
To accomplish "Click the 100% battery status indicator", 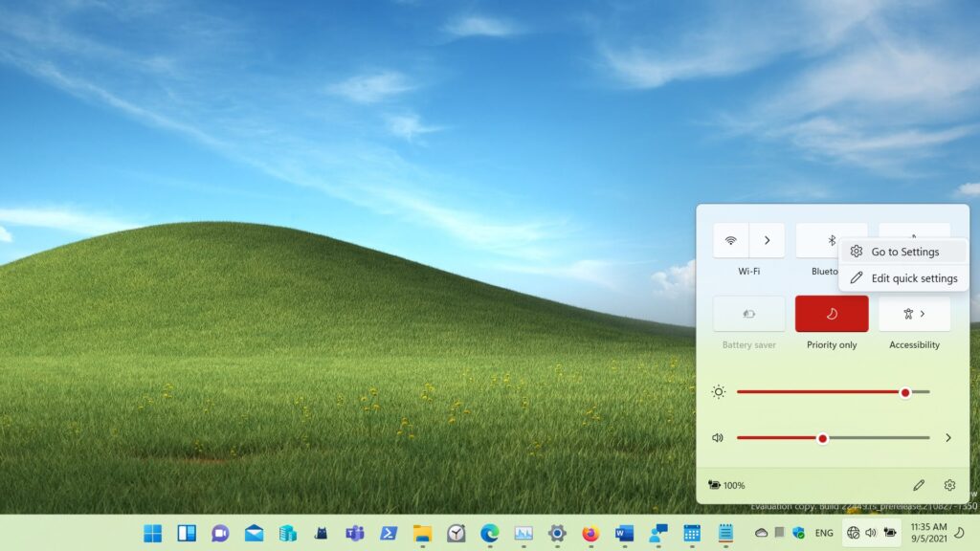I will [x=726, y=486].
